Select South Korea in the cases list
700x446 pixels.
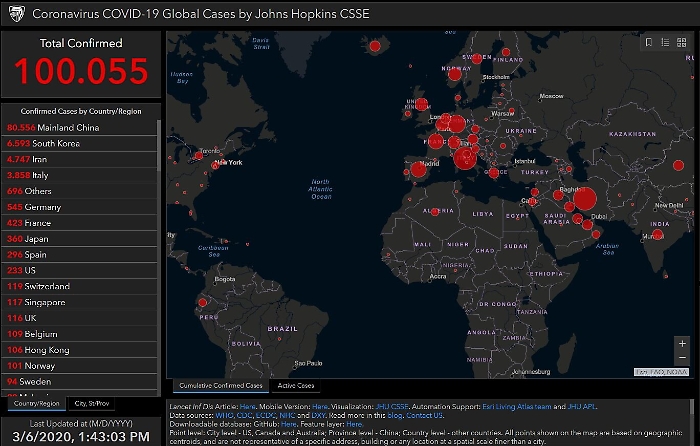point(50,144)
